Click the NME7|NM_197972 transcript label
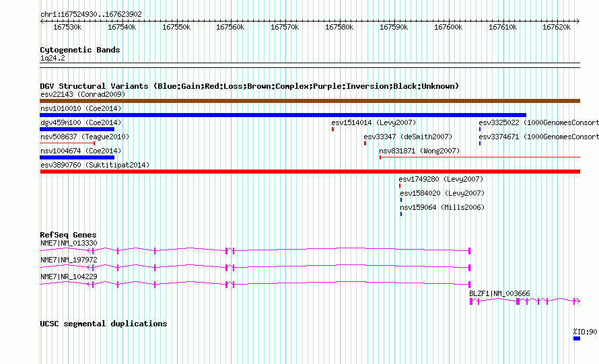This screenshot has height=364, width=599. click(69, 260)
